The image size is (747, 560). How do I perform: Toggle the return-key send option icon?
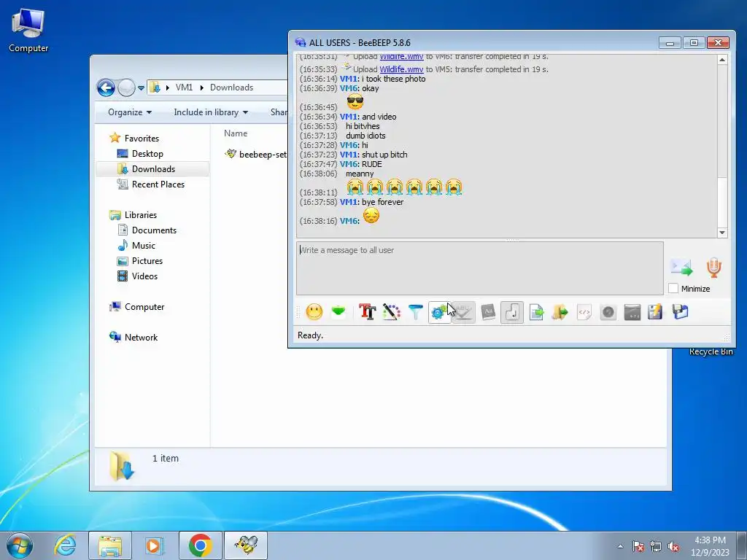[512, 312]
